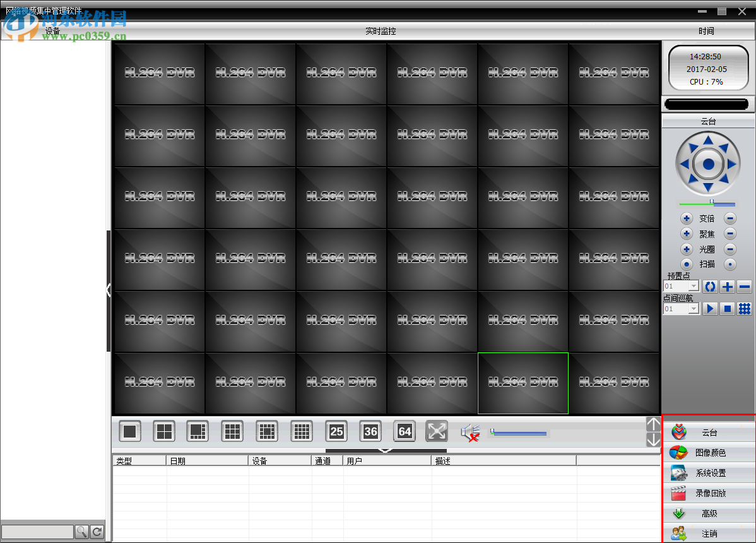The image size is (756, 543).
Task: Open the 云台 menu item
Action: 709,433
